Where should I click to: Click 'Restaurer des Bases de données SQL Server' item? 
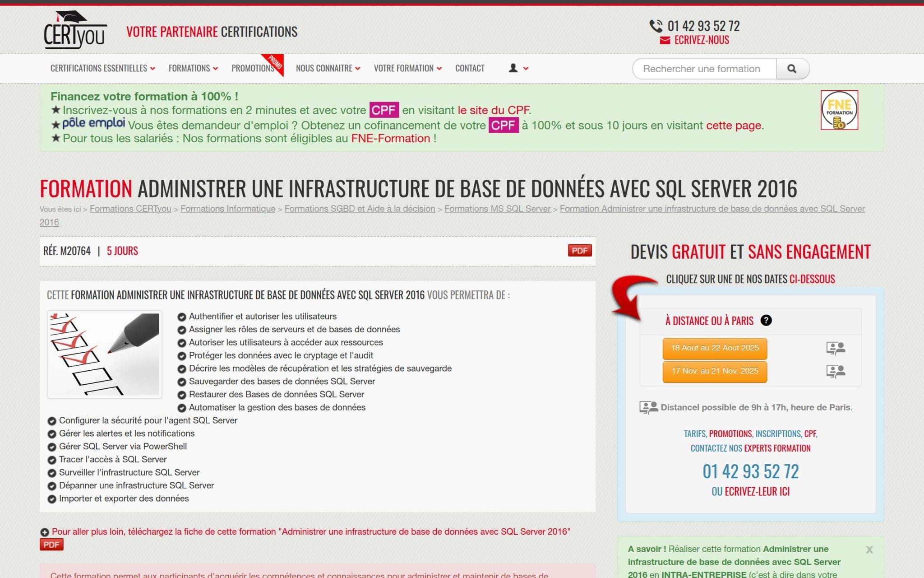277,395
